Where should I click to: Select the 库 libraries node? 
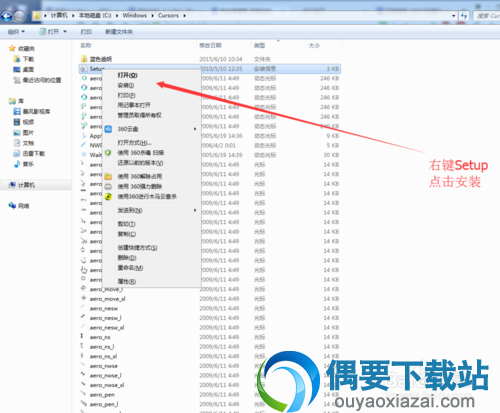[17, 101]
